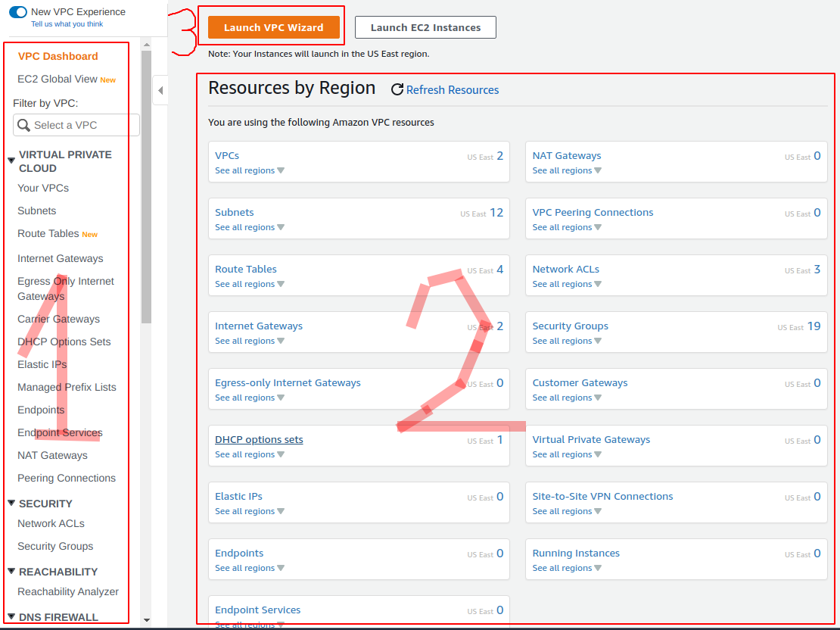The height and width of the screenshot is (630, 840).
Task: Expand See all regions under Endpoints card
Action: [x=250, y=569]
